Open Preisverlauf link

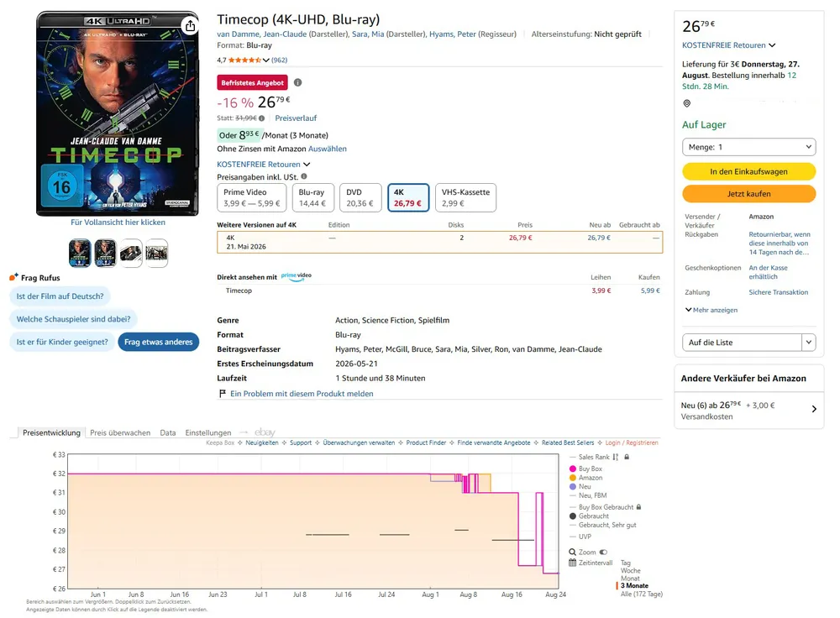(296, 118)
